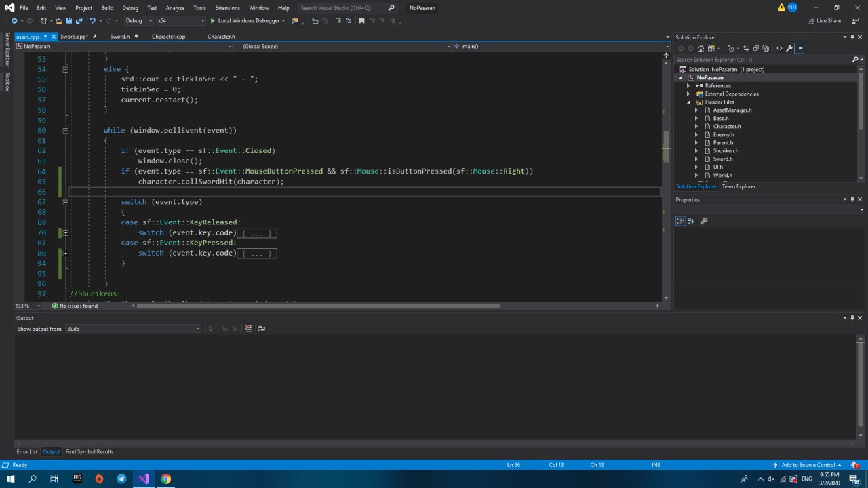Click Clear All icon in Output panel

248,329
